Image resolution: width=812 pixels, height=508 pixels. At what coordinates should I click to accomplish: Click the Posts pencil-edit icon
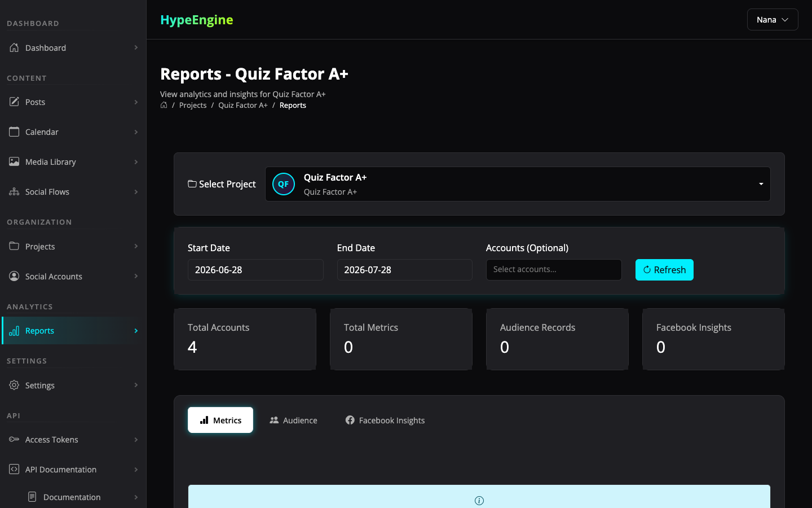[x=14, y=102]
